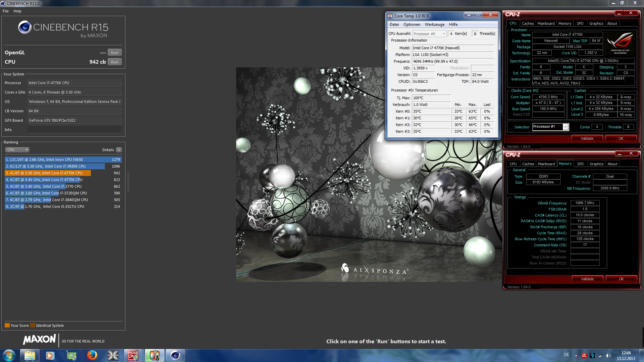Click the Info input field
The height and width of the screenshot is (362, 644).
[x=74, y=130]
